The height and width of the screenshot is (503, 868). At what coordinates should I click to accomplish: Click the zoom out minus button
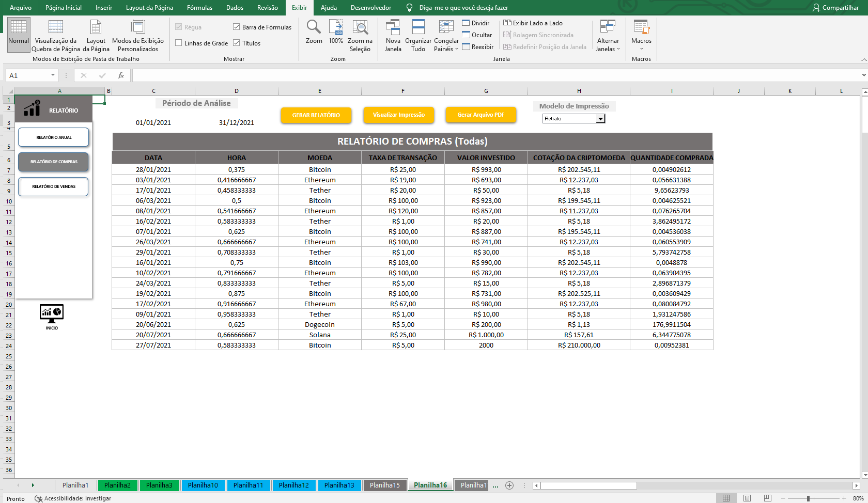783,498
